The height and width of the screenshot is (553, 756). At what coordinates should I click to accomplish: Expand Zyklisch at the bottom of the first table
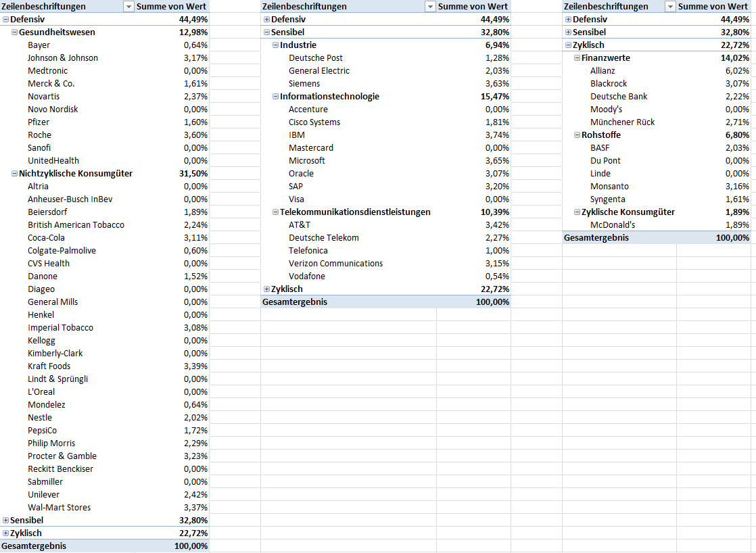[x=6, y=533]
